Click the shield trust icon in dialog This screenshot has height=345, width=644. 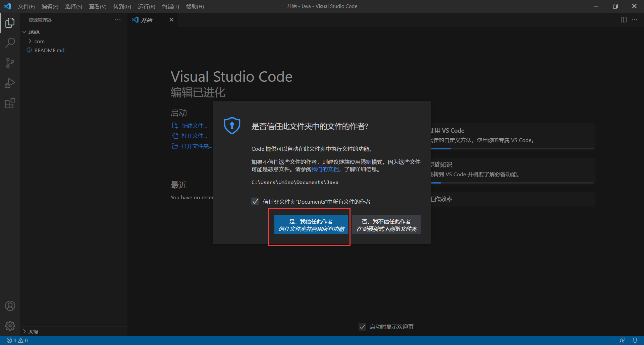[232, 126]
